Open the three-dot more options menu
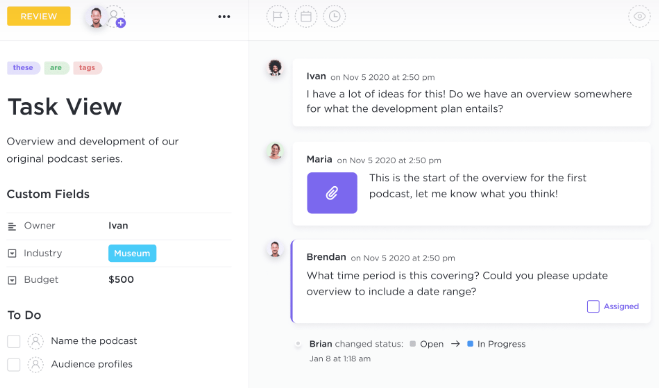 click(224, 17)
